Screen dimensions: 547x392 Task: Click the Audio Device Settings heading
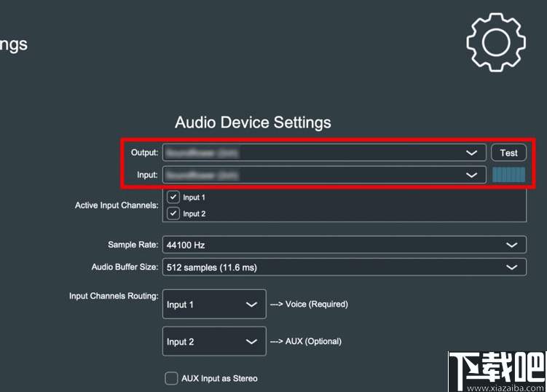pyautogui.click(x=253, y=122)
